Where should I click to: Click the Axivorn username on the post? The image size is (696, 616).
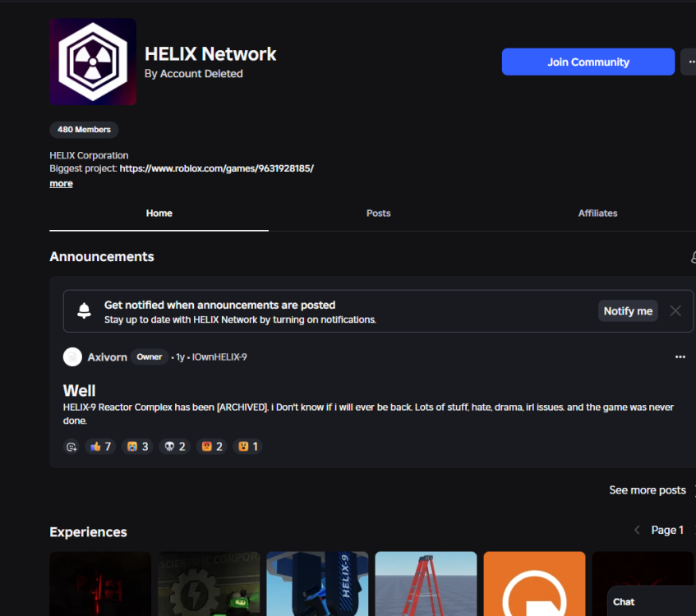pos(107,357)
